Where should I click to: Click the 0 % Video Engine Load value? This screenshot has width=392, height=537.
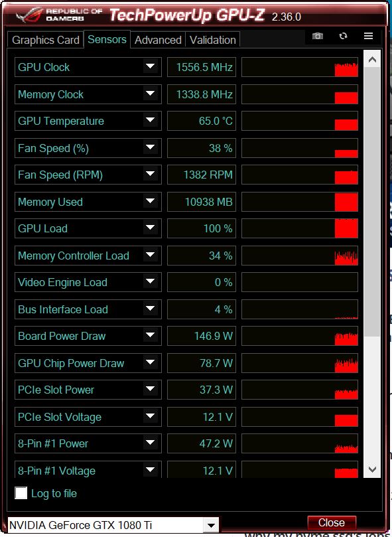tap(202, 282)
